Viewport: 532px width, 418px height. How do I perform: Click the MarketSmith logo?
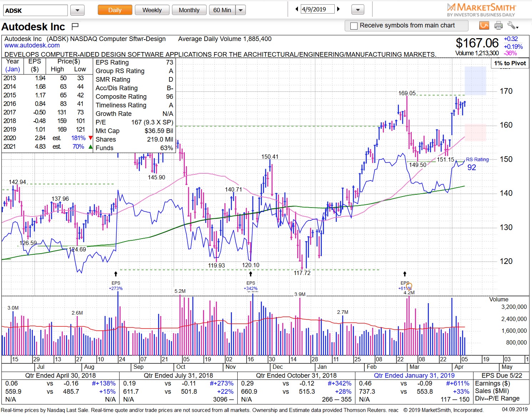point(481,9)
